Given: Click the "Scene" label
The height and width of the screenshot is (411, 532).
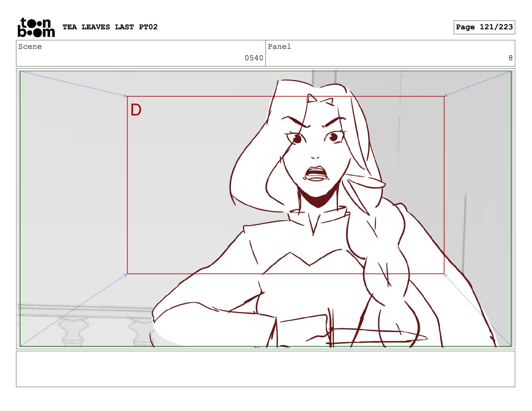Looking at the screenshot, I should pyautogui.click(x=30, y=47).
